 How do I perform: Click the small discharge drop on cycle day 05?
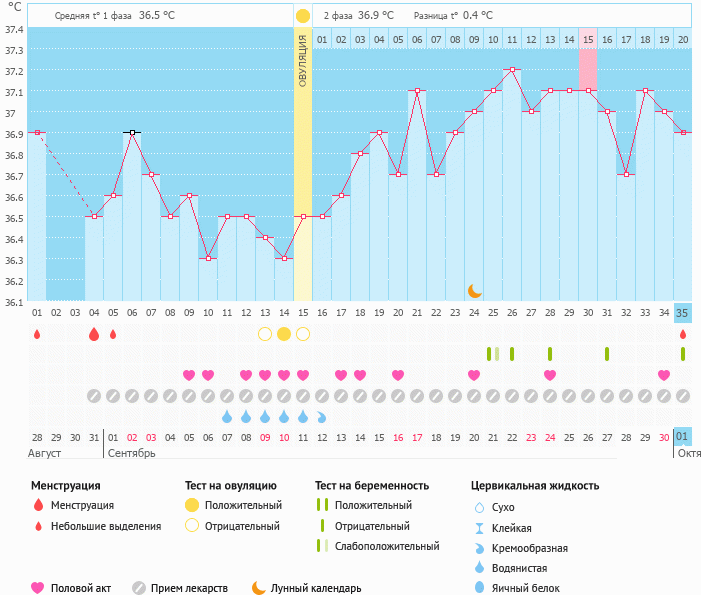click(x=113, y=334)
